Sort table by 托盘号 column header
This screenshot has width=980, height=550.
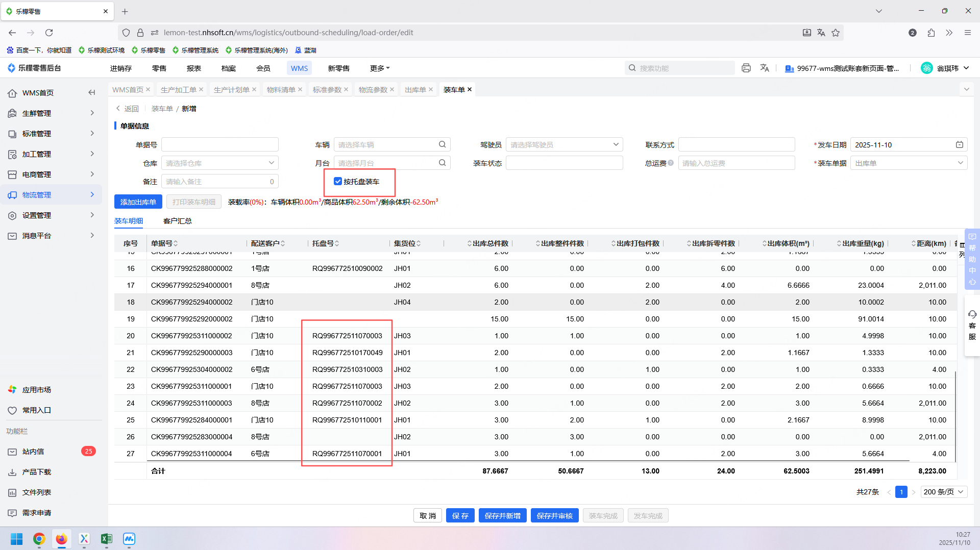326,243
